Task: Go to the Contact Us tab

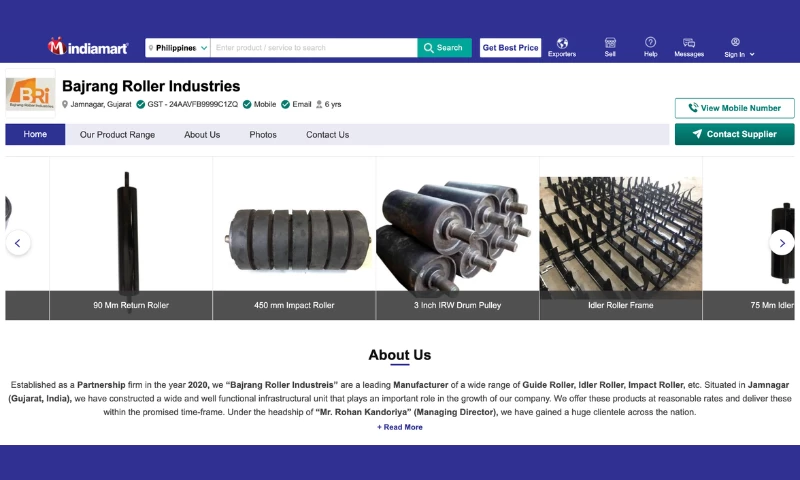Action: (327, 135)
